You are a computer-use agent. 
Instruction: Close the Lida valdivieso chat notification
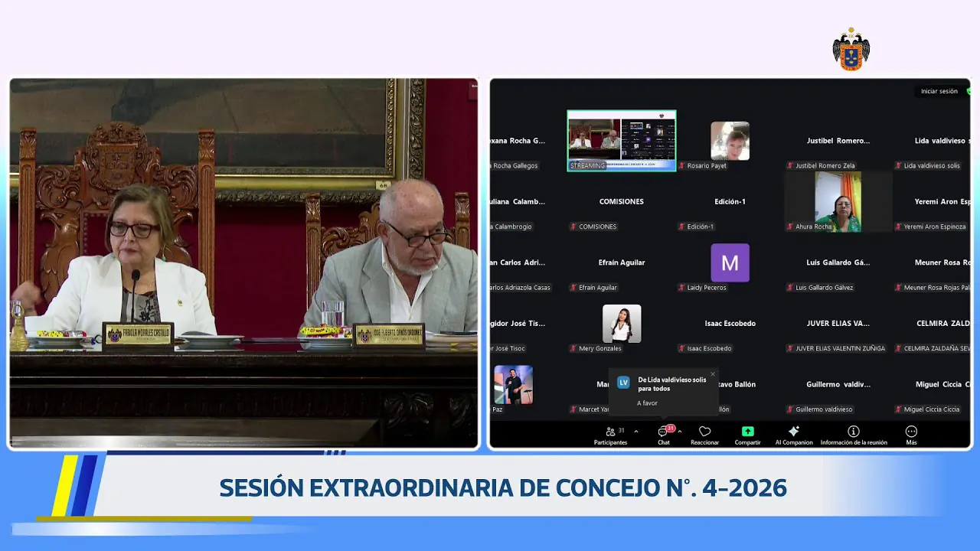713,374
